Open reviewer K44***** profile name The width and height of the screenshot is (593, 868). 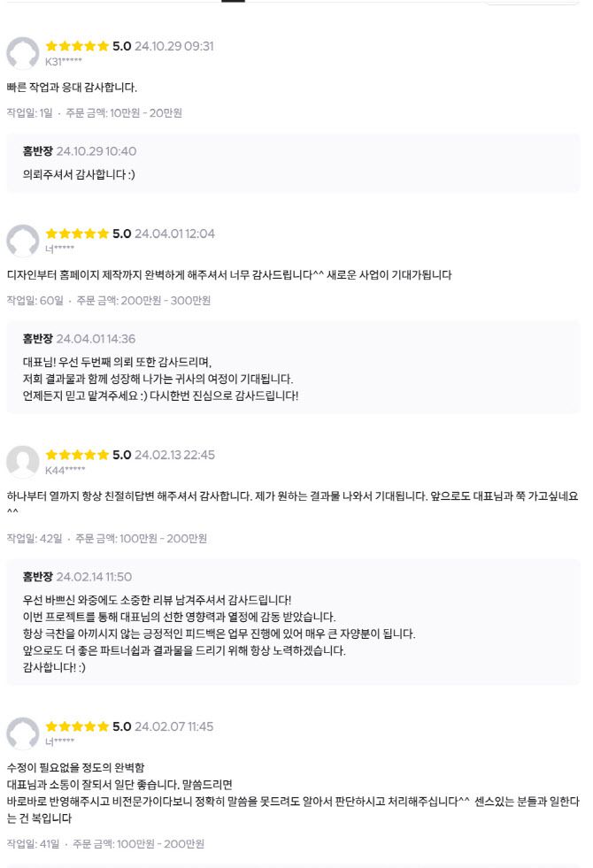65,469
